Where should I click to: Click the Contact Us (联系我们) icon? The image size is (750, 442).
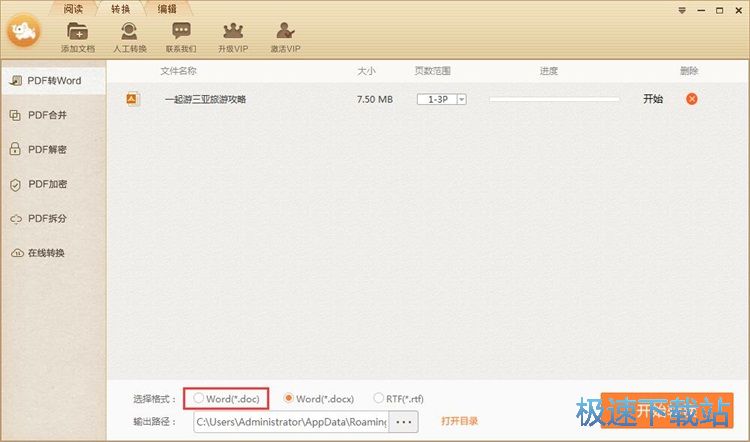pos(181,32)
